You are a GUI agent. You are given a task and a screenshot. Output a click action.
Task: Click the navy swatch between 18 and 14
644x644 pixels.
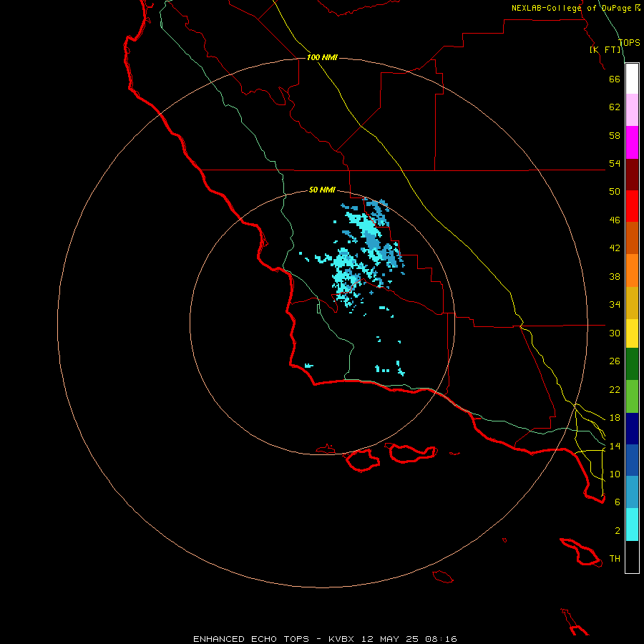[x=632, y=429]
